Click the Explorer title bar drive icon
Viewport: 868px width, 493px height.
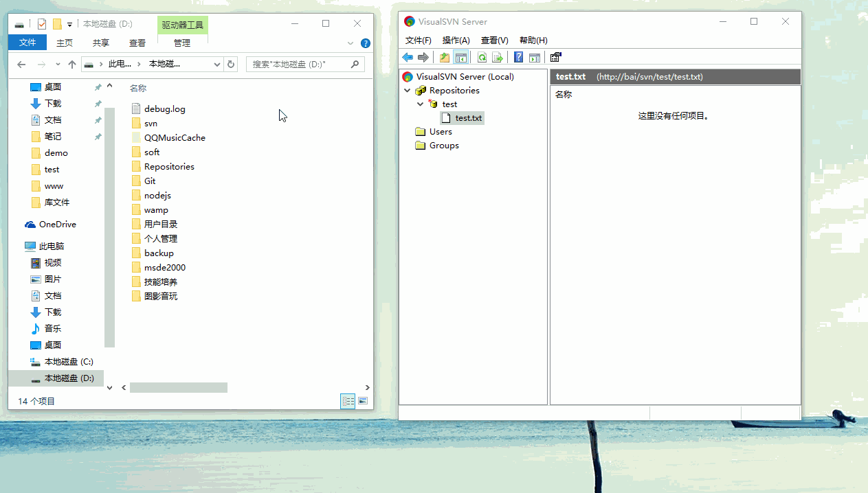click(x=20, y=24)
